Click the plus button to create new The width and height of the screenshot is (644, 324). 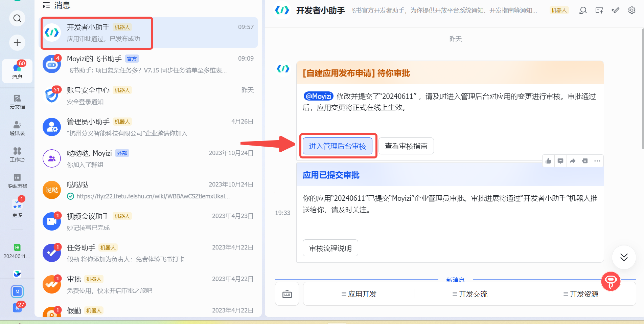pos(17,43)
